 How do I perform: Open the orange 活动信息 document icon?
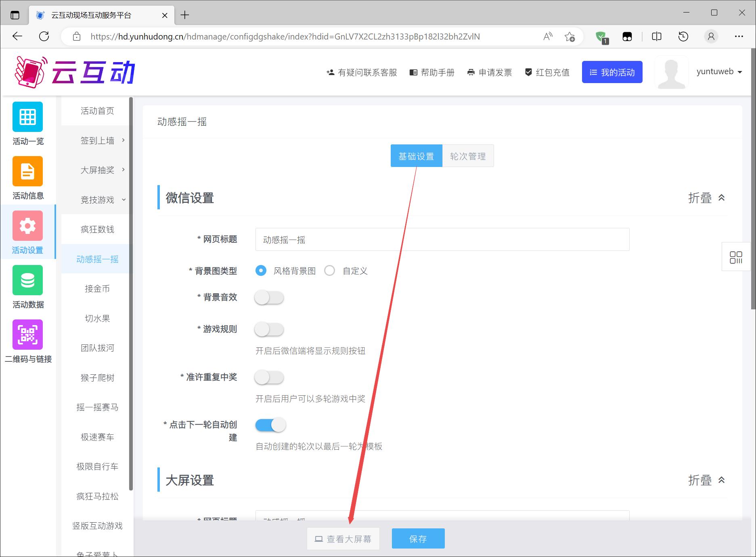(27, 171)
